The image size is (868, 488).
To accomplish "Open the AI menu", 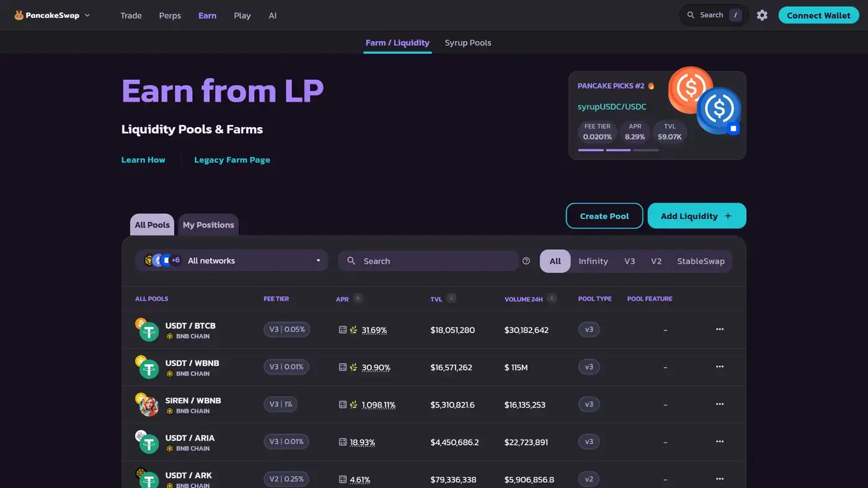I will (x=273, y=16).
